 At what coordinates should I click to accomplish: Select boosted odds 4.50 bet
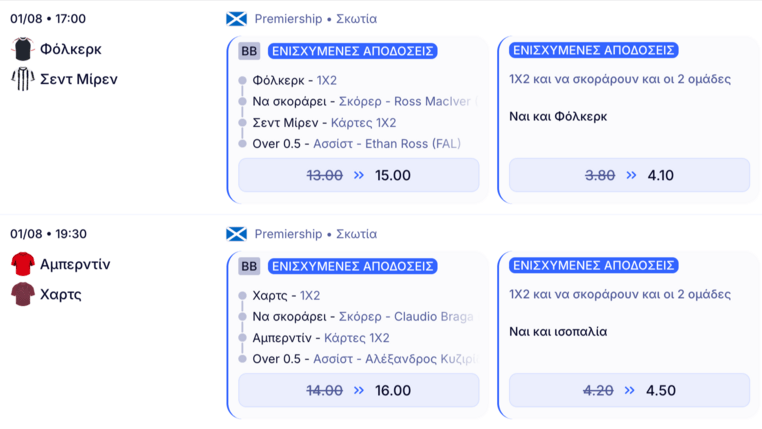pos(629,390)
